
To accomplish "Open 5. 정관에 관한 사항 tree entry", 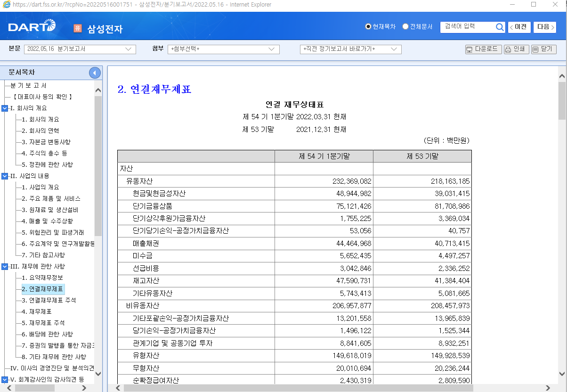I will [47, 165].
